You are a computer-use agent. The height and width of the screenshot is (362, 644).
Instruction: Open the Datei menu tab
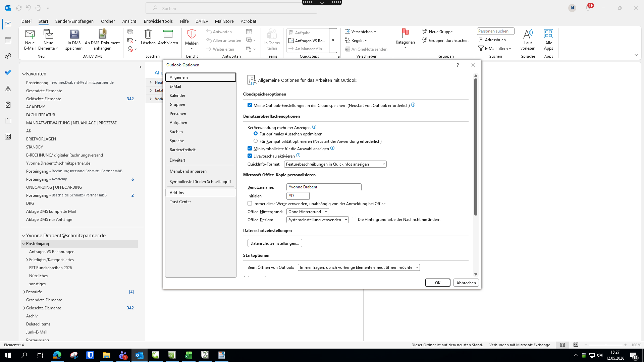[26, 21]
